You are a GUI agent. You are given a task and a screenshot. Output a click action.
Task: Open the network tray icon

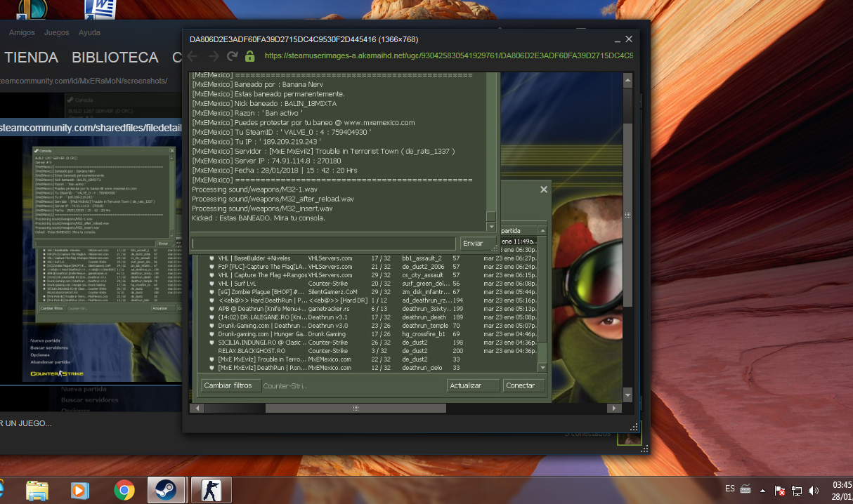pyautogui.click(x=797, y=490)
